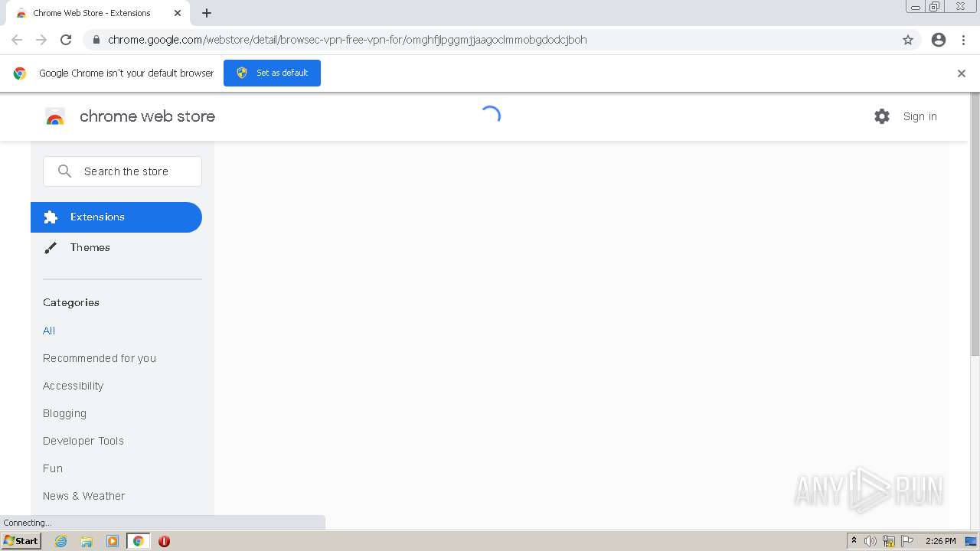Viewport: 980px width, 551px height.
Task: Choose the Accessibility category
Action: coord(73,386)
